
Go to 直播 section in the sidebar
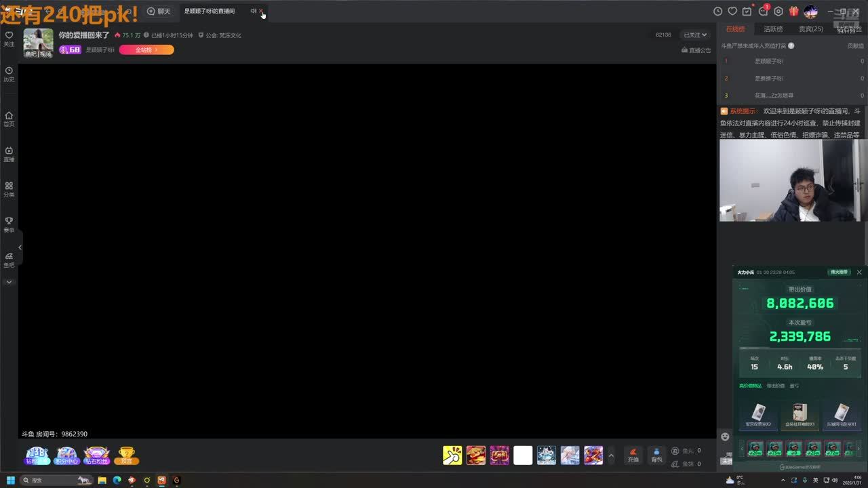9,153
